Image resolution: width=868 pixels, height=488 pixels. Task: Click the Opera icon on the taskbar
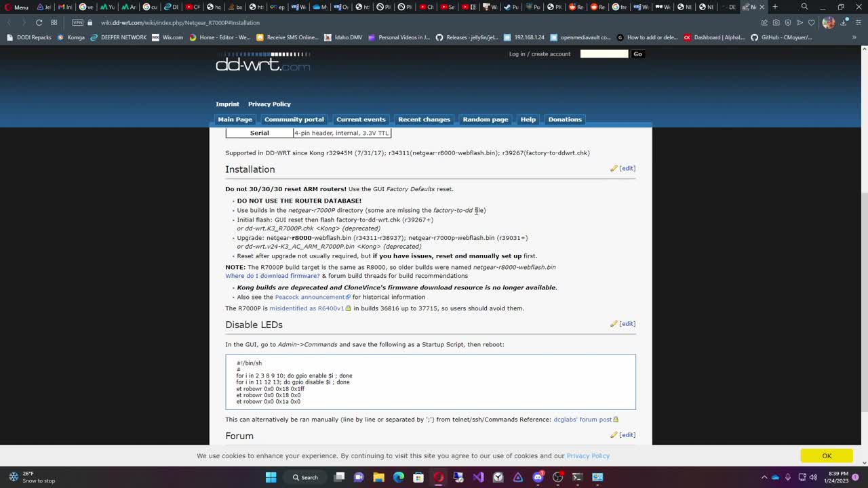(439, 477)
